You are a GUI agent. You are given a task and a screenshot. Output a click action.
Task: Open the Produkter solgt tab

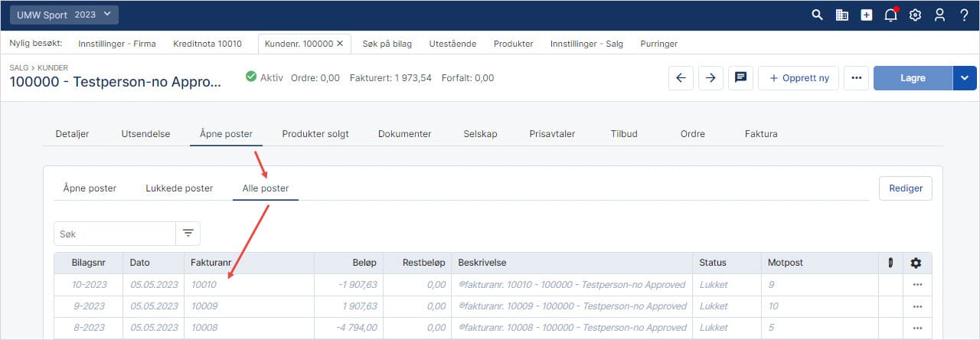(315, 134)
